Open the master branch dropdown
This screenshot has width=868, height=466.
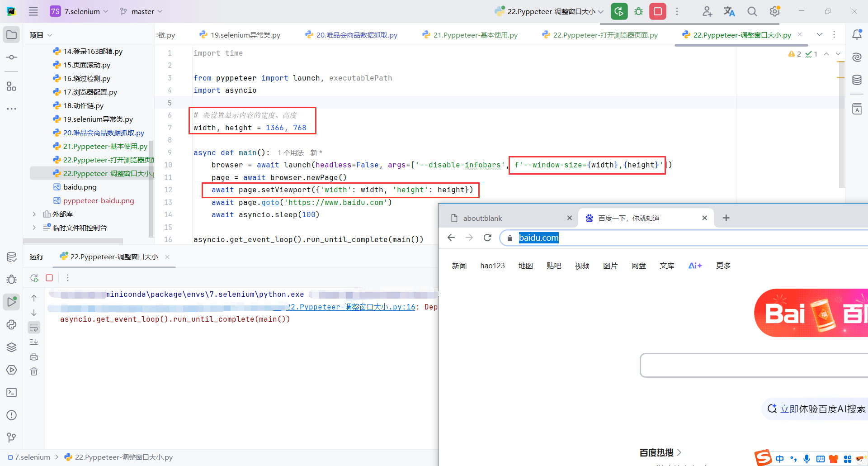click(x=141, y=11)
